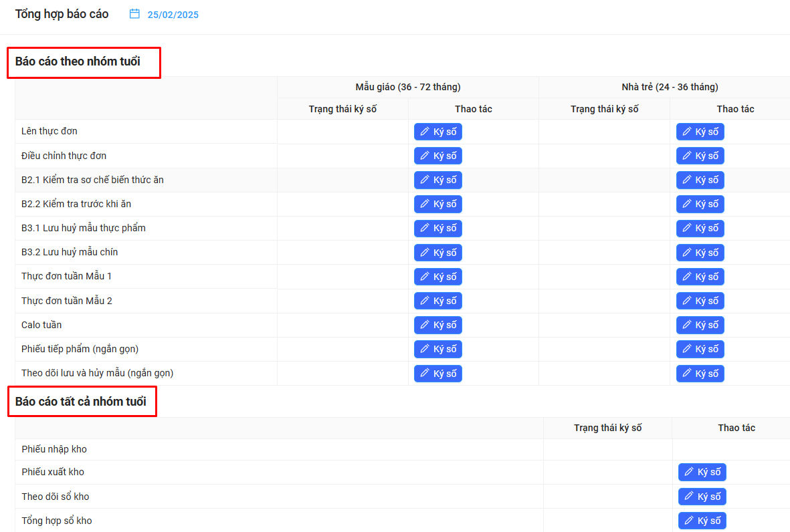Sign Phiếu tiếp phẩm (ngắn gọn) Mẫu giáo
Viewport: 790px width, 532px height.
click(437, 349)
